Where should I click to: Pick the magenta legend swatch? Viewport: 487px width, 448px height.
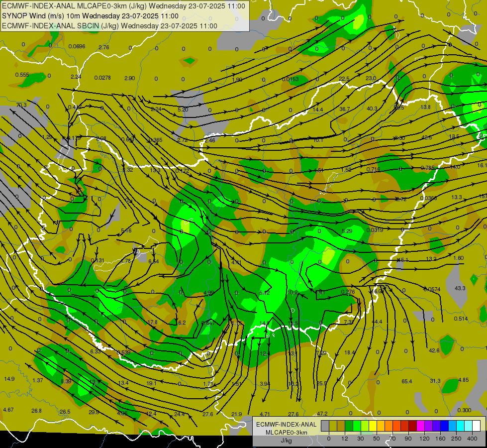coord(420,426)
